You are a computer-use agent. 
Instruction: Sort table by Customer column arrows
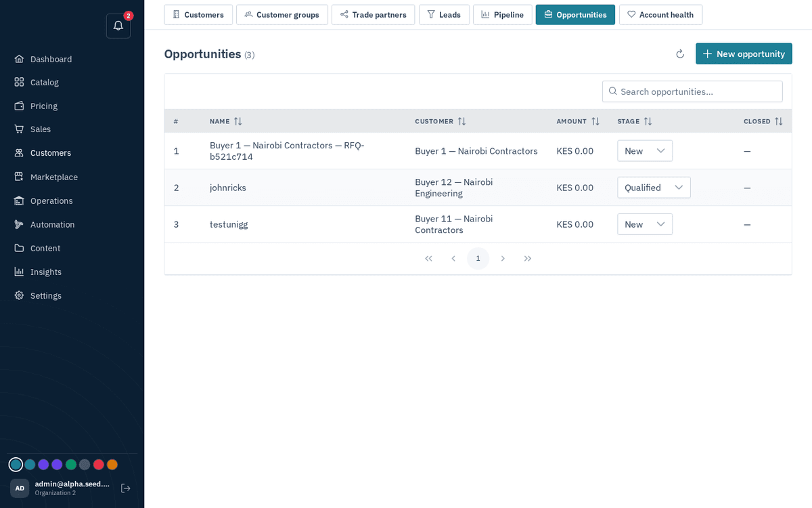coord(461,121)
